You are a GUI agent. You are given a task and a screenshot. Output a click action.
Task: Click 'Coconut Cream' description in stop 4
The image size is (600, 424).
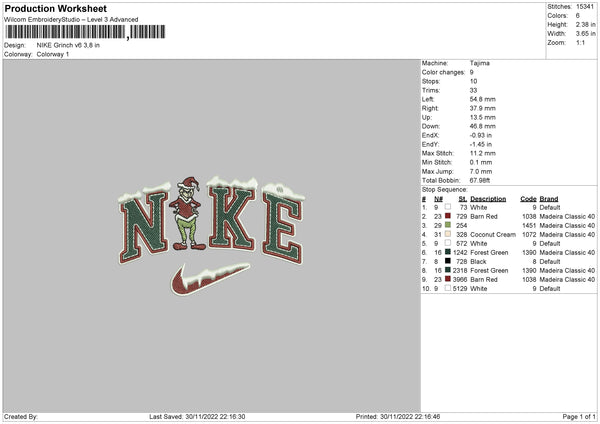click(x=493, y=234)
